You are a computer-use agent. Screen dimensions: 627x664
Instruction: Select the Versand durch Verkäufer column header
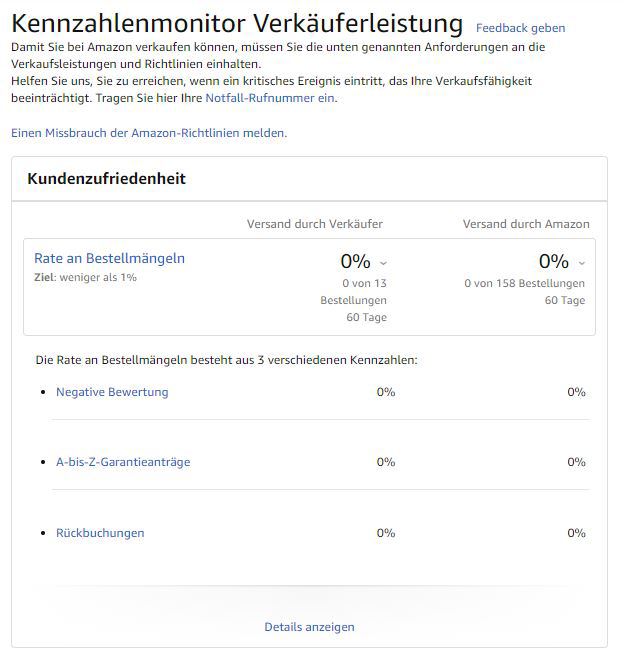pyautogui.click(x=315, y=224)
